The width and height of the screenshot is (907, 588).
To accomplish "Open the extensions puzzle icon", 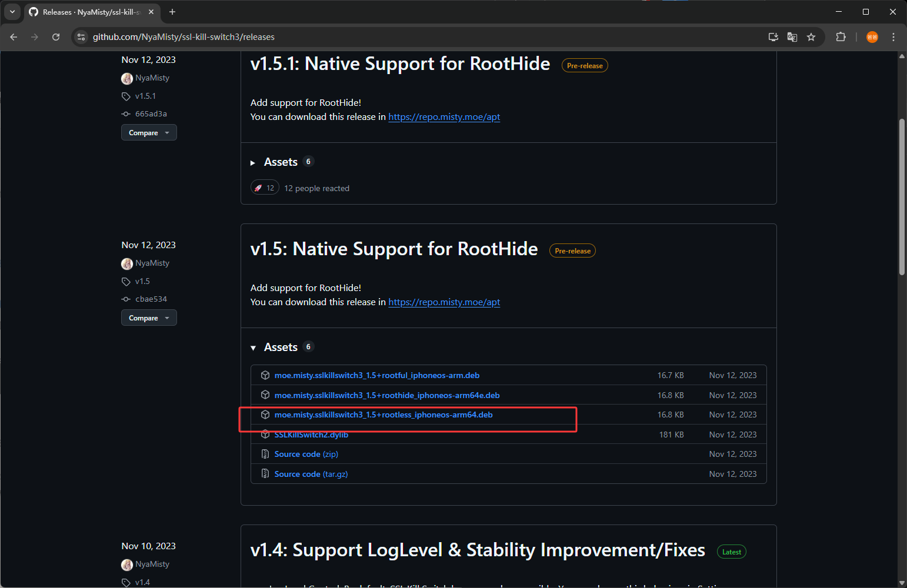I will [x=841, y=37].
